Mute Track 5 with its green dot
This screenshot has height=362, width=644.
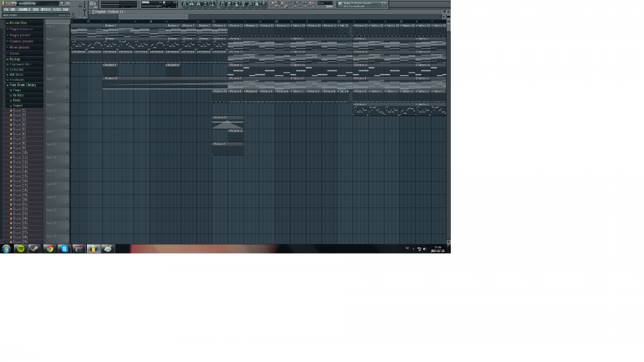(67, 87)
